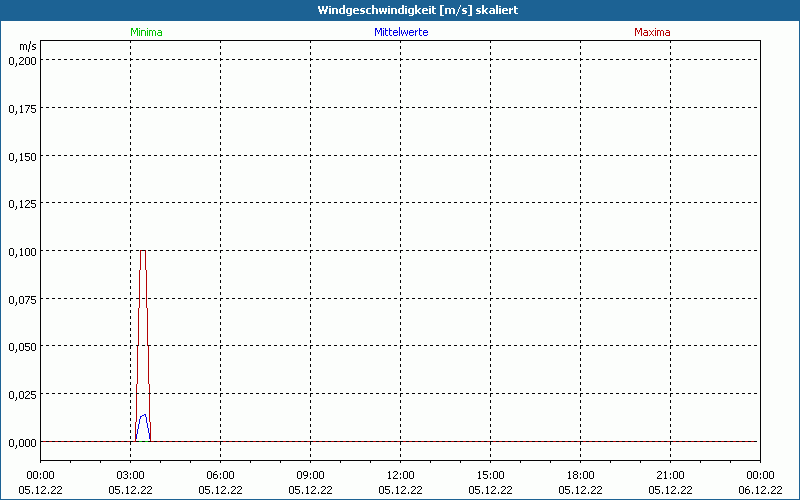Click the red maxima peak top
The image size is (800, 500).
(x=143, y=251)
